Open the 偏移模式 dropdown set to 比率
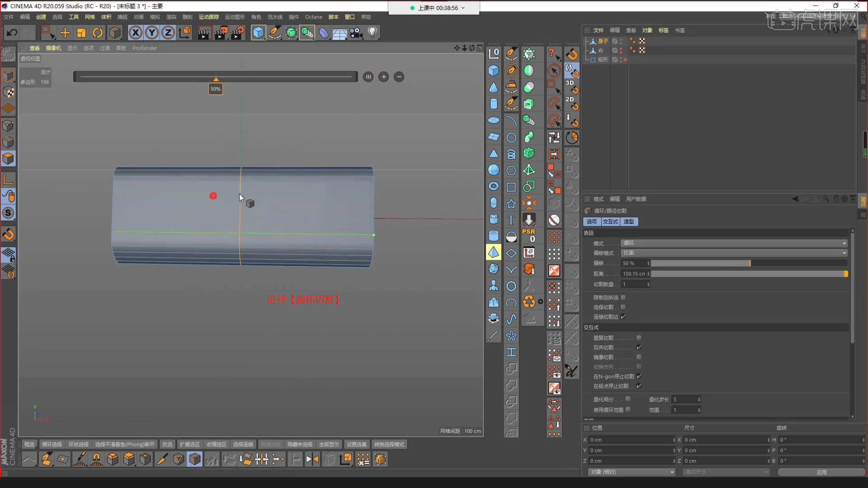868x488 pixels. (734, 253)
